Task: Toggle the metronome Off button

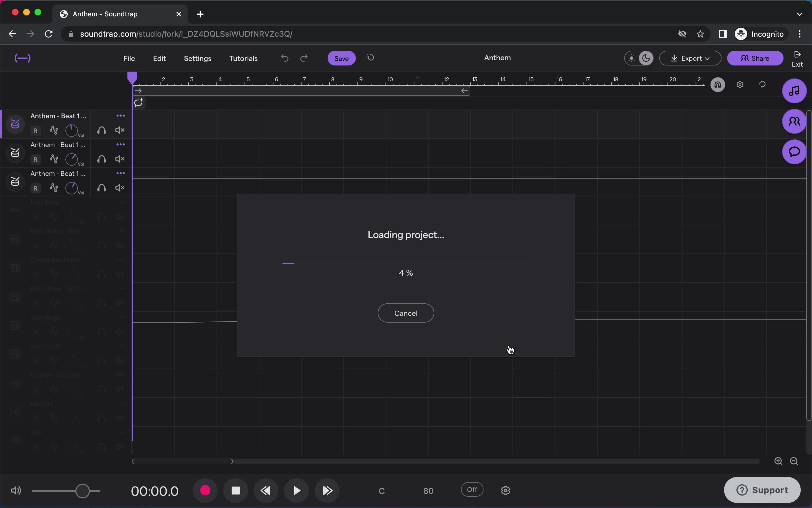Action: coord(472,490)
